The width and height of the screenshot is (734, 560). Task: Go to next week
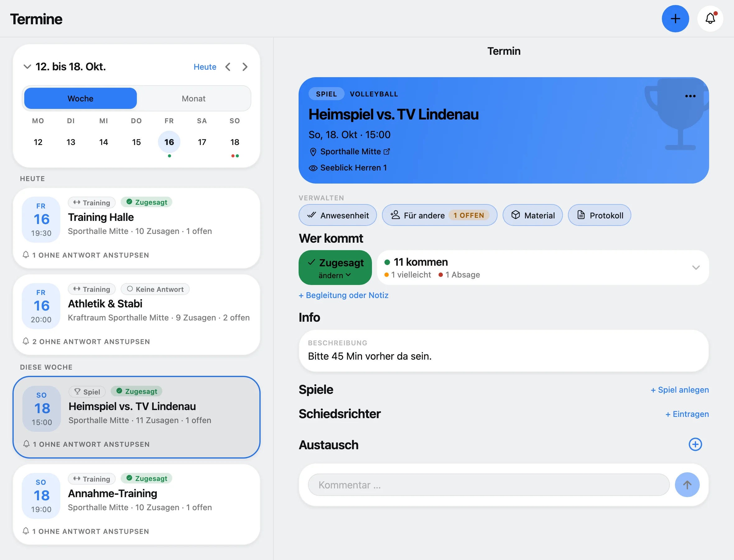(x=245, y=67)
